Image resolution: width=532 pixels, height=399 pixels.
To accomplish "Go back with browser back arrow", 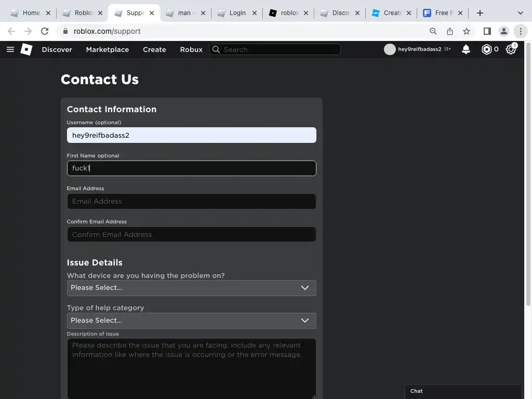I will 11,31.
